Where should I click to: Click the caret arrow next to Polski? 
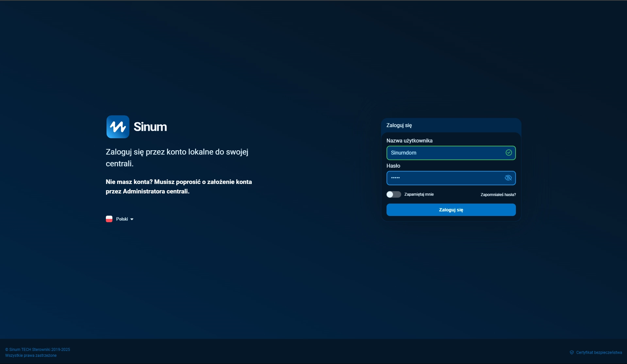pyautogui.click(x=132, y=219)
